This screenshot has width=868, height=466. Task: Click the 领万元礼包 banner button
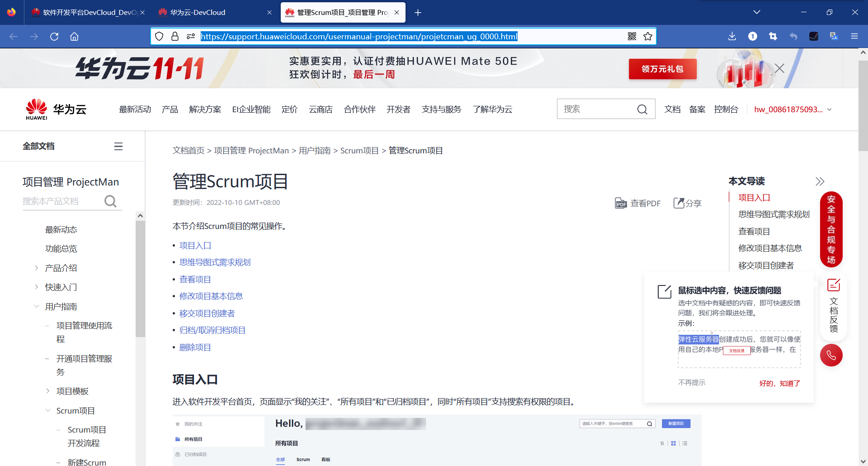pyautogui.click(x=662, y=69)
